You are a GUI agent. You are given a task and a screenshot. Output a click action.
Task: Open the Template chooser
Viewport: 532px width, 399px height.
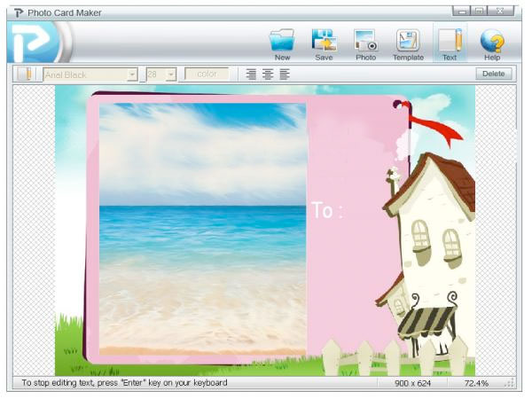point(408,43)
